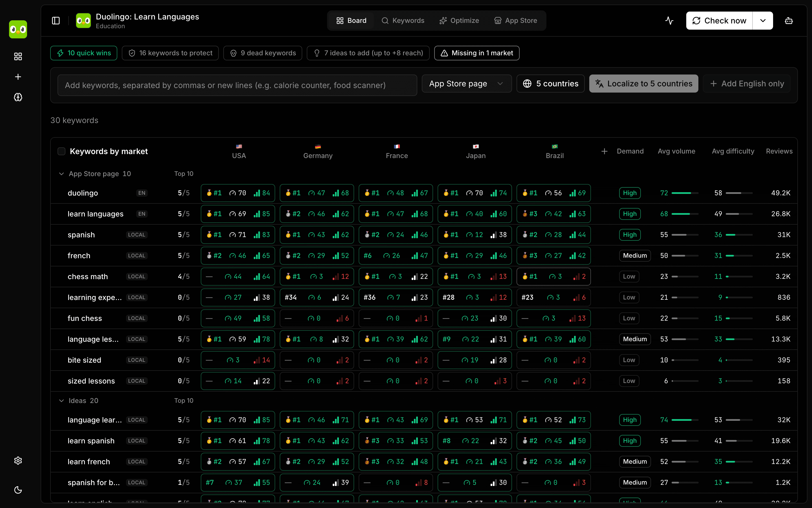Click the Check now button
Screen dimensions: 812x508
[719, 21]
